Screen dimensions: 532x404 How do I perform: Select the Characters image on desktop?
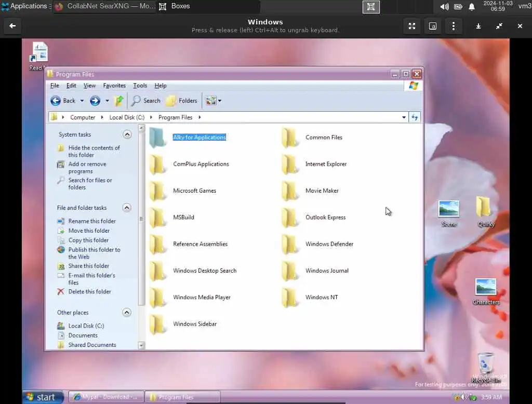click(x=486, y=287)
